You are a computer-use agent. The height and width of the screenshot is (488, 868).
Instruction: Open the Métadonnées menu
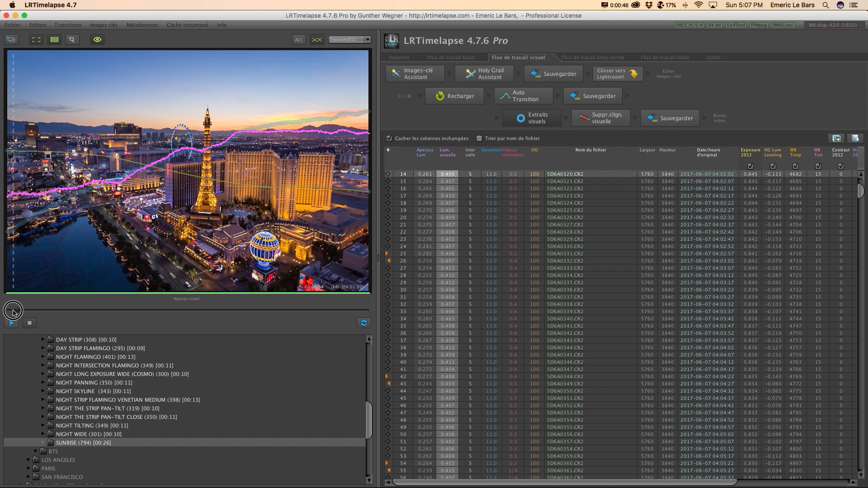tap(142, 25)
